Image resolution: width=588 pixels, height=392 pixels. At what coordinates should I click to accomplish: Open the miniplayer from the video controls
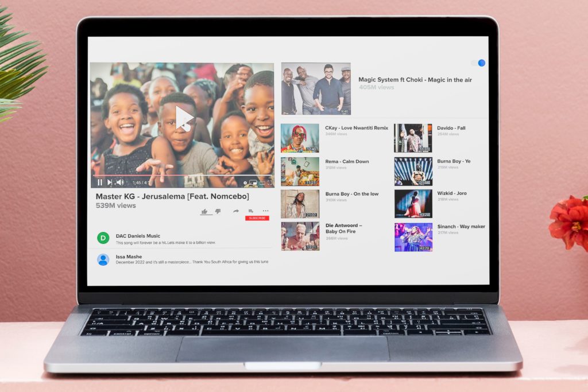coord(253,182)
